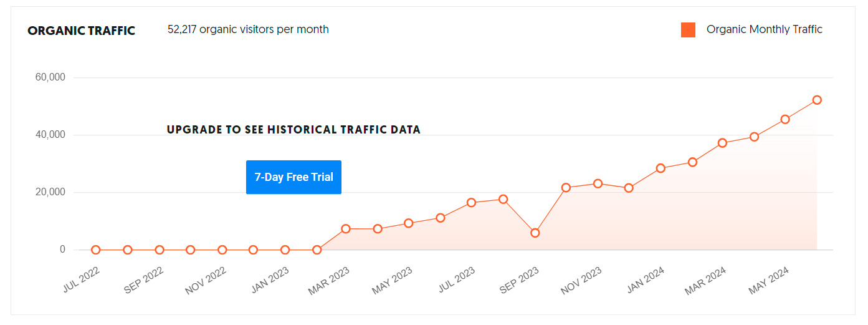Select the May 2023 data point marker
The image size is (868, 325).
pyautogui.click(x=409, y=223)
